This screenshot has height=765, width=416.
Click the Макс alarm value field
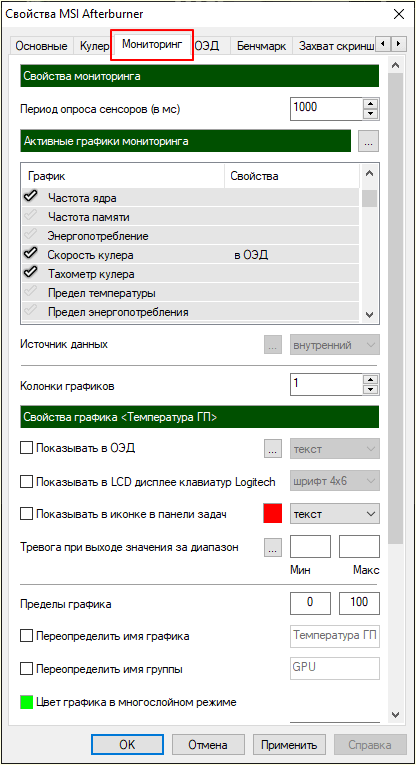[x=359, y=546]
